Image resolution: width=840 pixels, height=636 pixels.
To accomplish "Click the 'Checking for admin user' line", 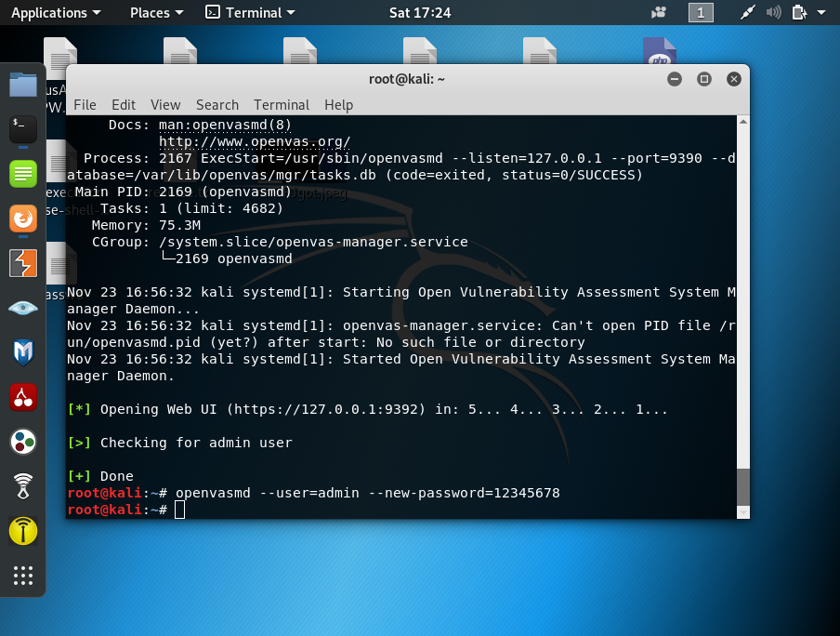I will point(180,443).
